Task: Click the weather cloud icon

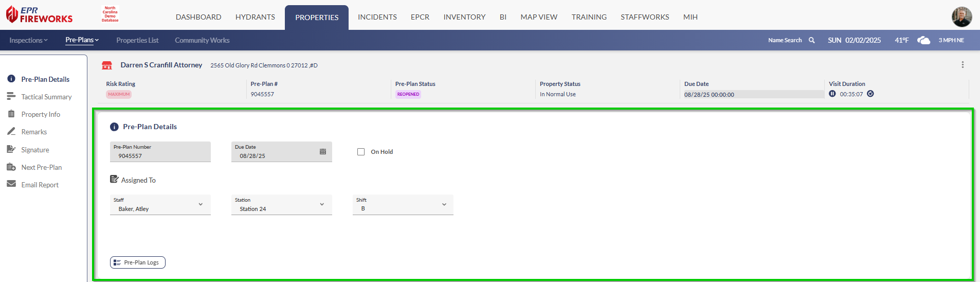Action: pyautogui.click(x=923, y=40)
